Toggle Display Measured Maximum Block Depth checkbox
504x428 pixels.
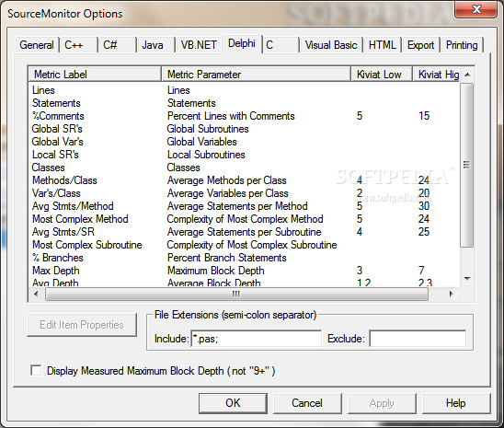pyautogui.click(x=36, y=370)
